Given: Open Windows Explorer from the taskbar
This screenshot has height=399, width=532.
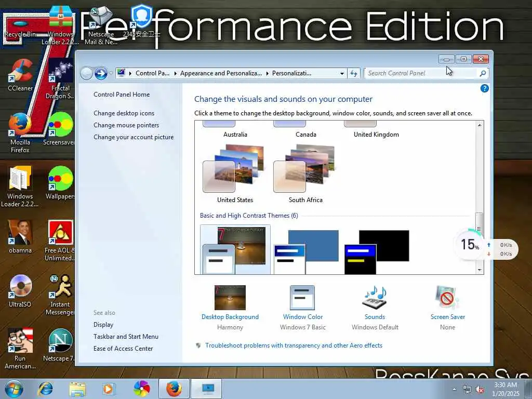Looking at the screenshot, I should (x=77, y=389).
